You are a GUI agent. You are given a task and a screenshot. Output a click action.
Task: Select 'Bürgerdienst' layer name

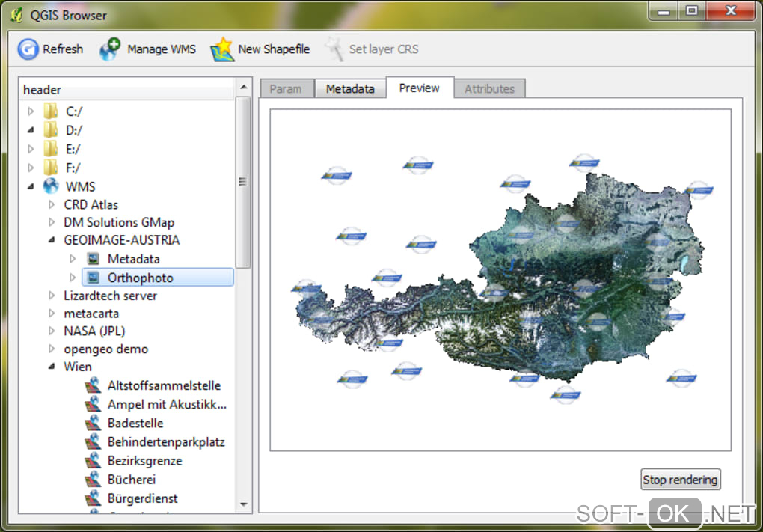pos(143,498)
